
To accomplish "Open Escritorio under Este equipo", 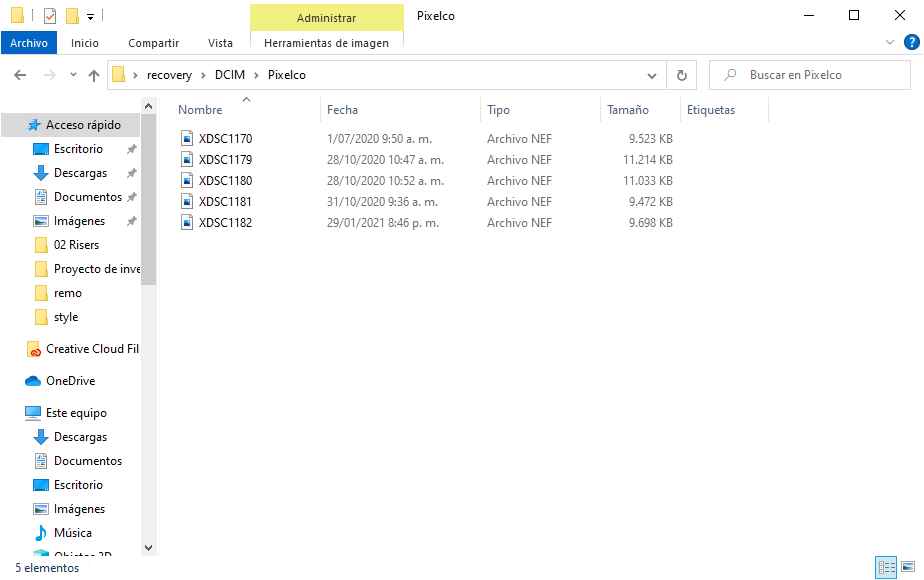I will pos(78,485).
